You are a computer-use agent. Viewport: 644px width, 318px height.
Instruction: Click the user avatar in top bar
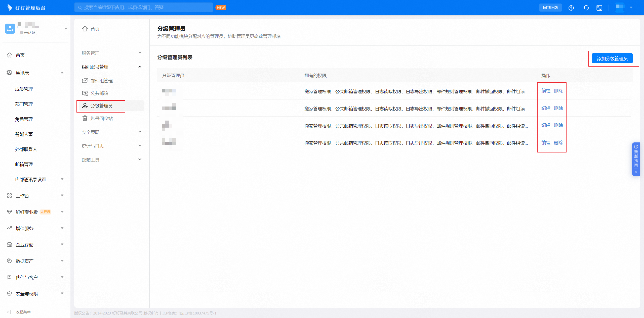(620, 8)
